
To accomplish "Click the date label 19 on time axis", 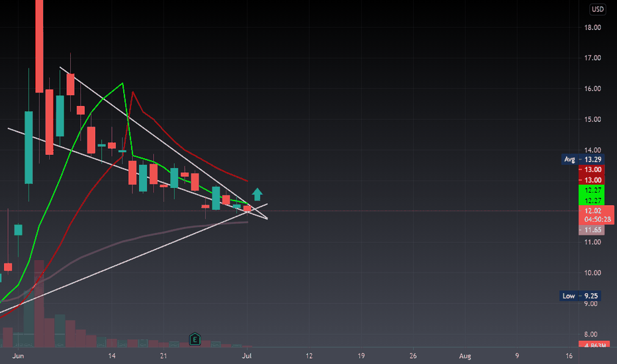I will coord(361,356).
